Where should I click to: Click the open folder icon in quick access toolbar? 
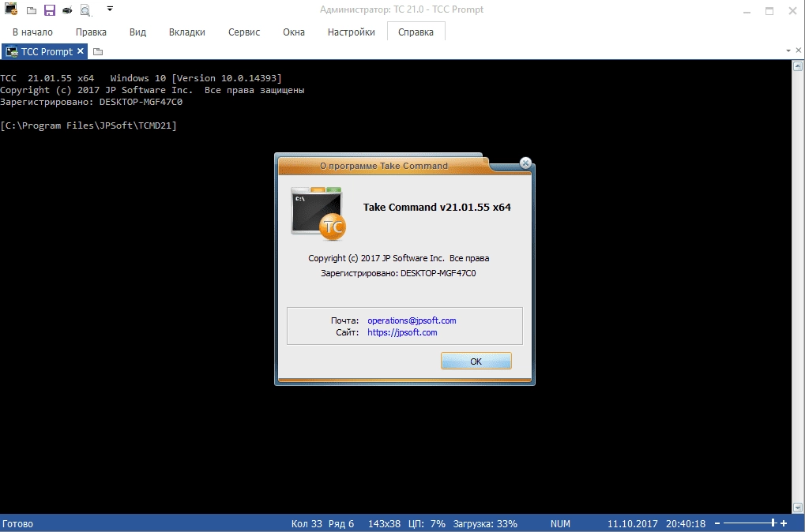point(32,10)
